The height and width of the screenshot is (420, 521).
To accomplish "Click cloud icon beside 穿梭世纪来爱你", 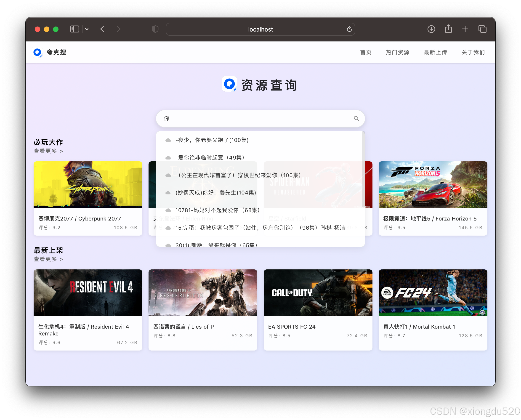I will (168, 175).
